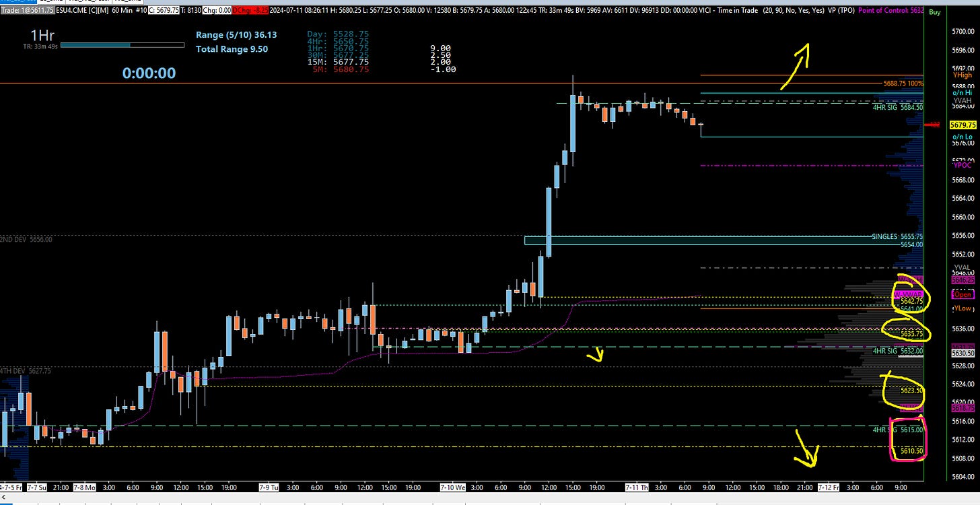The image size is (980, 505).
Task: Click the YVAL marker on price axis
Action: [961, 268]
